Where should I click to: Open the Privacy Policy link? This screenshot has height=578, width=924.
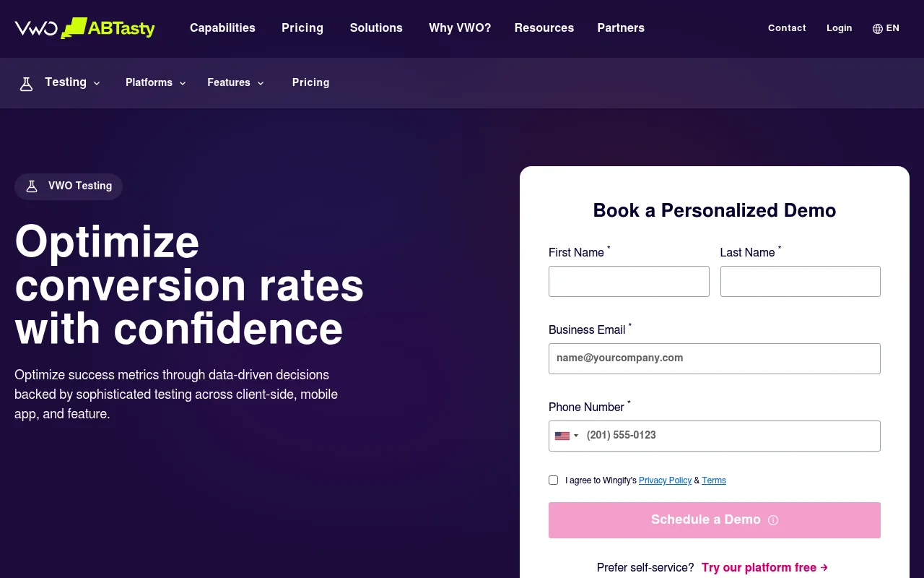pyautogui.click(x=666, y=480)
